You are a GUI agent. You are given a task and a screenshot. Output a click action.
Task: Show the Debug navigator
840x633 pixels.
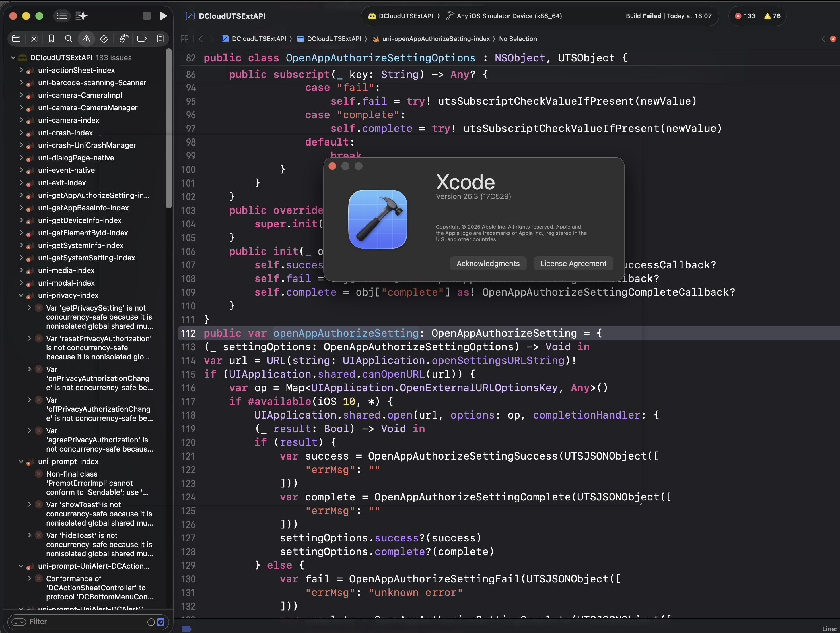[x=123, y=38]
